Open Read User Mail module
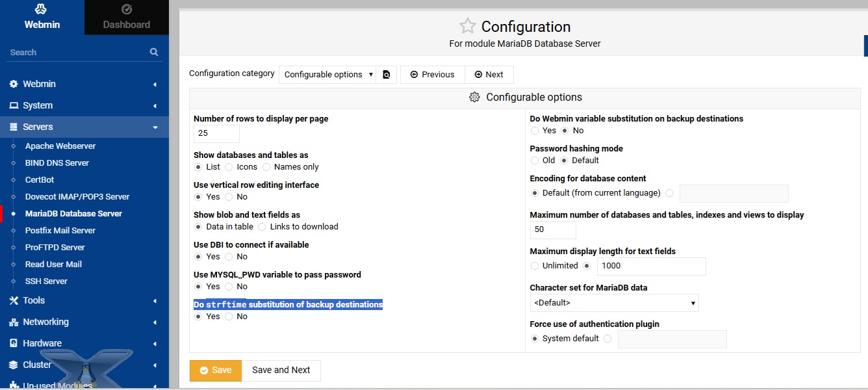Viewport: 868px width, 390px height. pos(53,264)
